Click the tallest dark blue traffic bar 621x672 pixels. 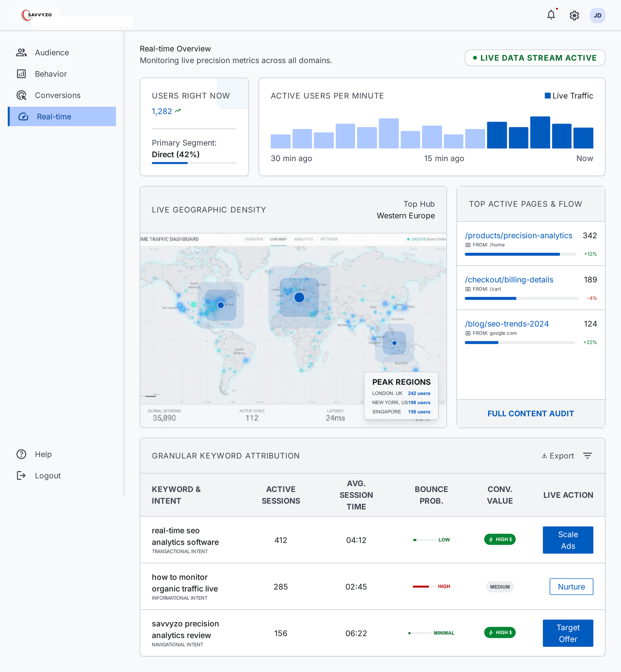click(x=540, y=132)
